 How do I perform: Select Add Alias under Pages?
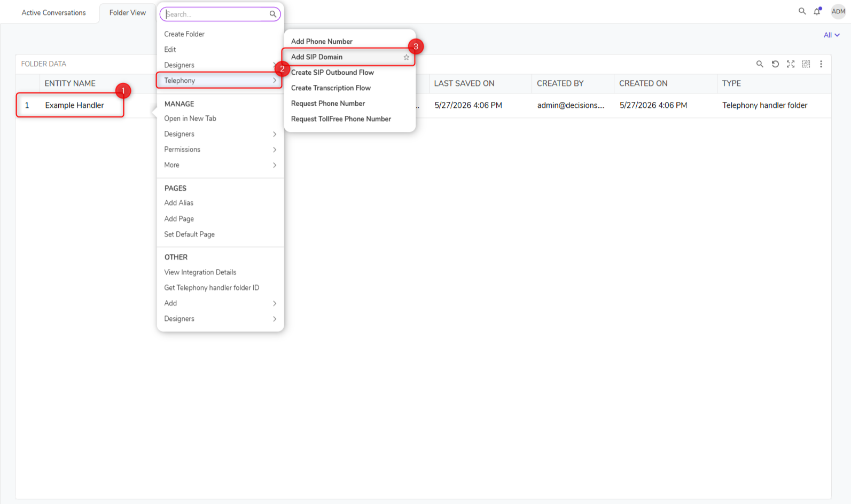pyautogui.click(x=179, y=203)
